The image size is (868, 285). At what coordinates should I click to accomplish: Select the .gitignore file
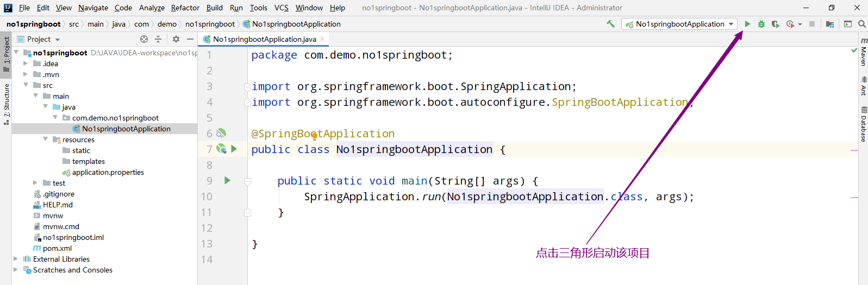click(59, 194)
